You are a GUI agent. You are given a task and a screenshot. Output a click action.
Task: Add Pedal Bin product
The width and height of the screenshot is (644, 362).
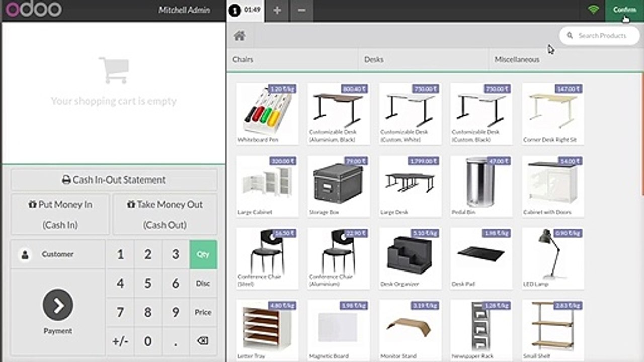pos(481,187)
